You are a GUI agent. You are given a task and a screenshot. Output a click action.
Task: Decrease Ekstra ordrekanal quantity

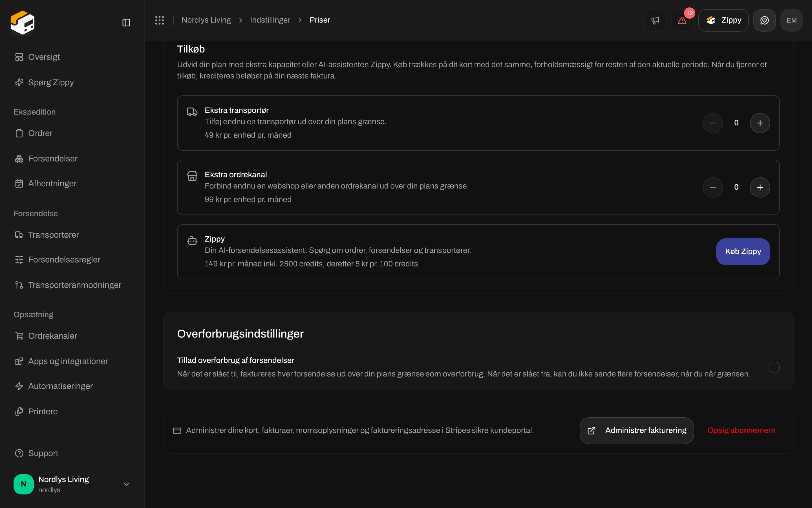pyautogui.click(x=712, y=187)
